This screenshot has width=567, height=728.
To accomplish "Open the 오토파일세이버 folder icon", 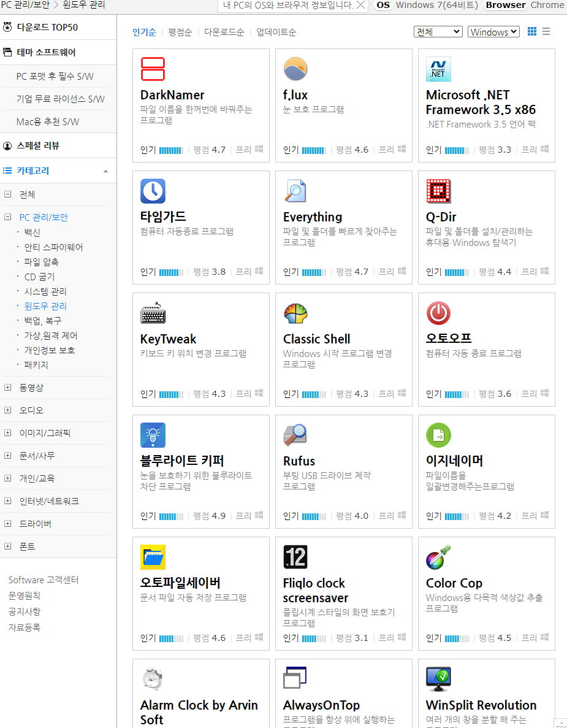I will tap(153, 557).
